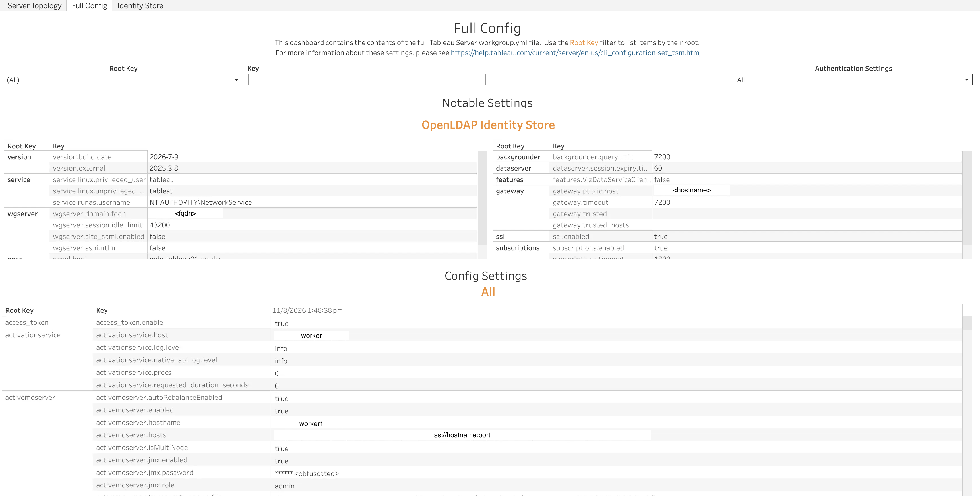
Task: Select the ssl.enabled key
Action: [571, 237]
